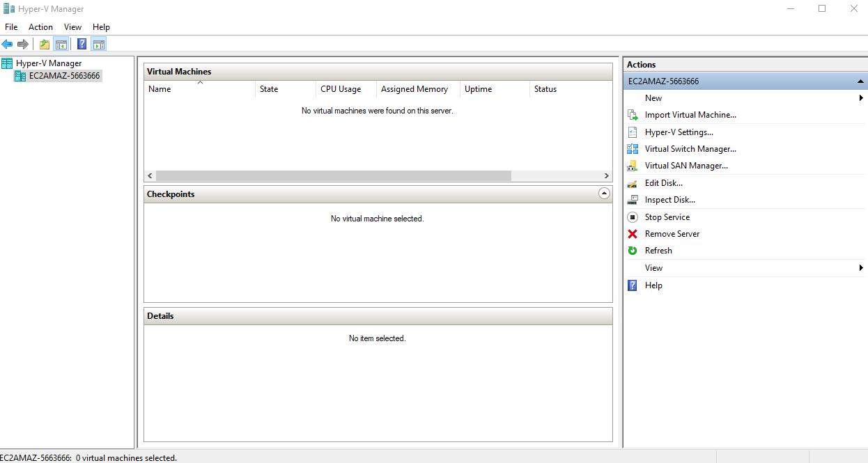Click the Details panel header
The image size is (868, 463).
coord(378,316)
